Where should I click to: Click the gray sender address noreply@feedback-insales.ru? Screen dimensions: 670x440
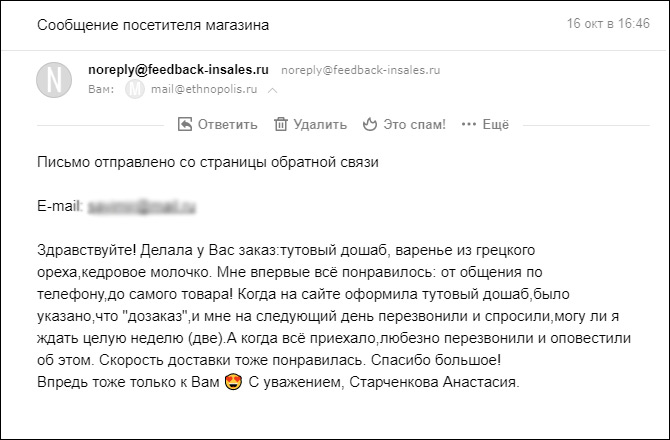[x=361, y=70]
